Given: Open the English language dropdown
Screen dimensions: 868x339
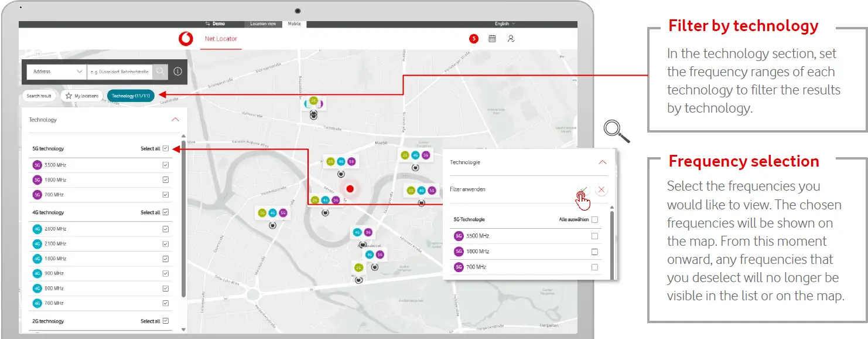Looking at the screenshot, I should [x=505, y=24].
